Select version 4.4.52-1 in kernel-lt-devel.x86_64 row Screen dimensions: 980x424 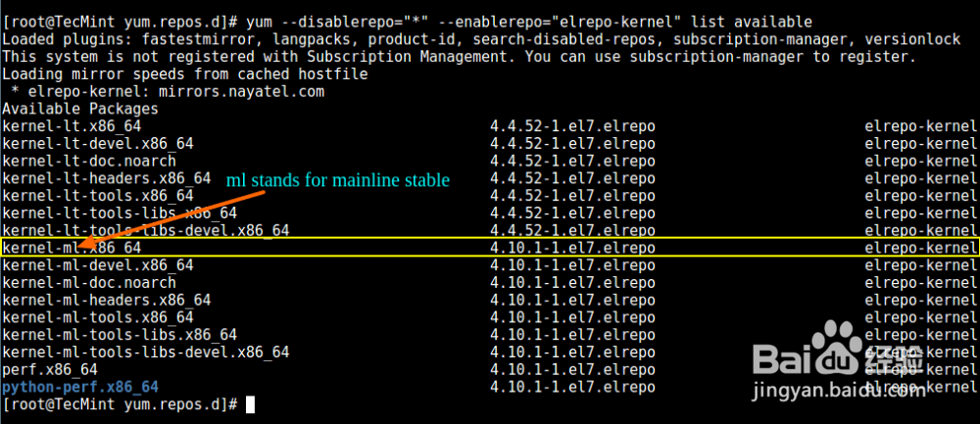[572, 144]
